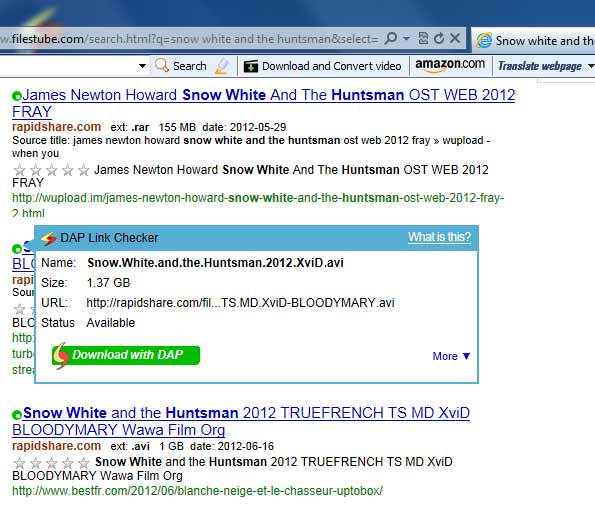The image size is (595, 519).
Task: Open the toolbar search box dropdown arrow
Action: click(x=142, y=66)
